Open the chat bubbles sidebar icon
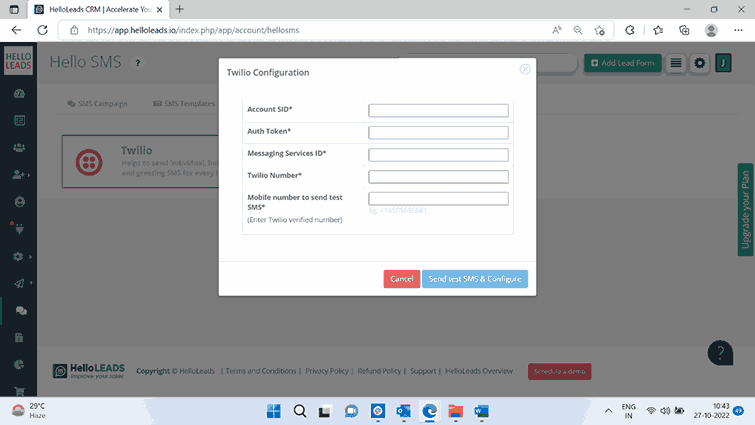This screenshot has width=755, height=425. [x=21, y=311]
